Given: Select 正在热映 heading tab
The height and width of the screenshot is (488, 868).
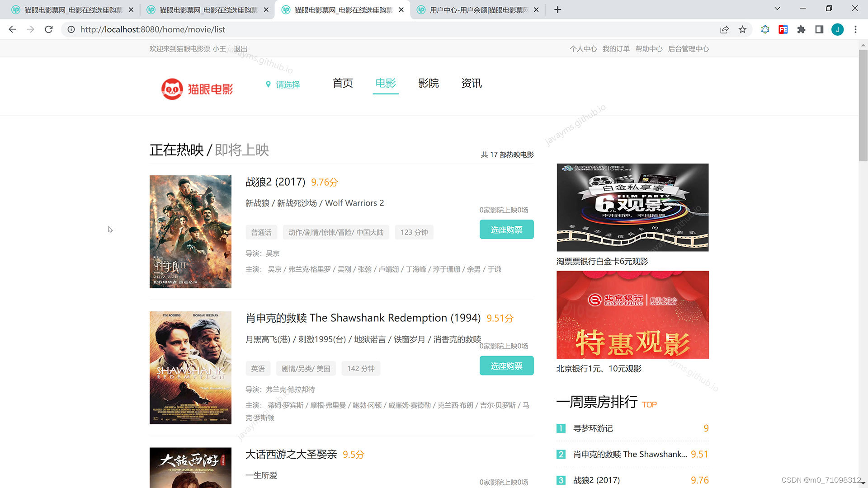Looking at the screenshot, I should [x=177, y=150].
